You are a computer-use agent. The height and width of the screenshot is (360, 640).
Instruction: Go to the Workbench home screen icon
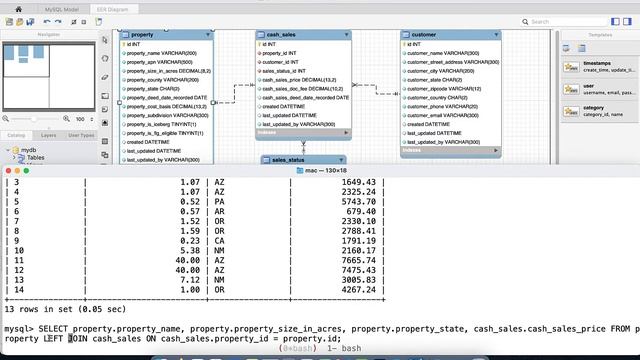pos(18,9)
